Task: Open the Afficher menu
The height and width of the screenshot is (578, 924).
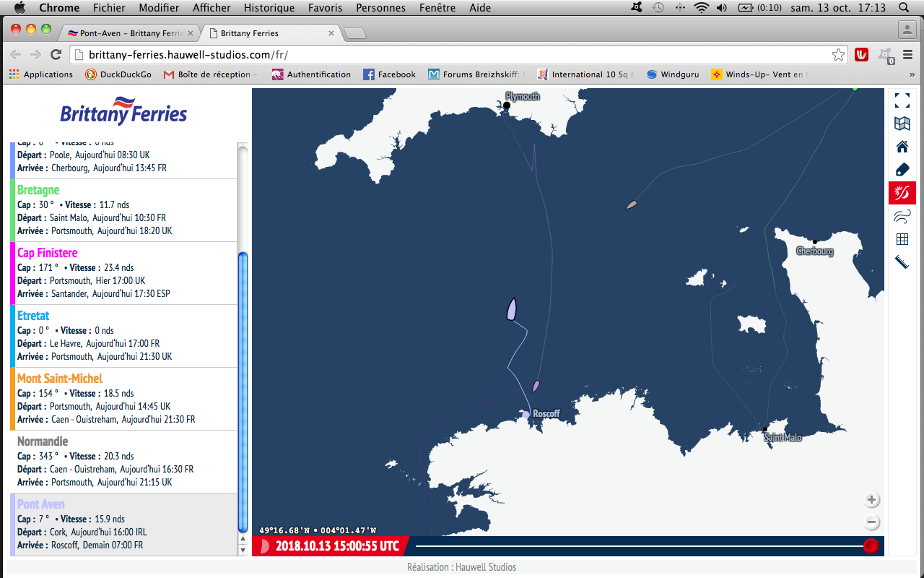Action: pos(212,8)
